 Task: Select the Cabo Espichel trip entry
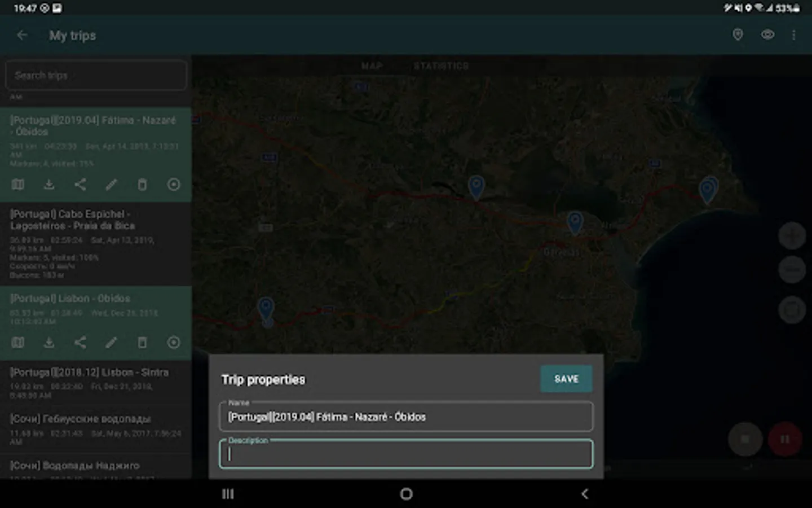click(x=96, y=243)
